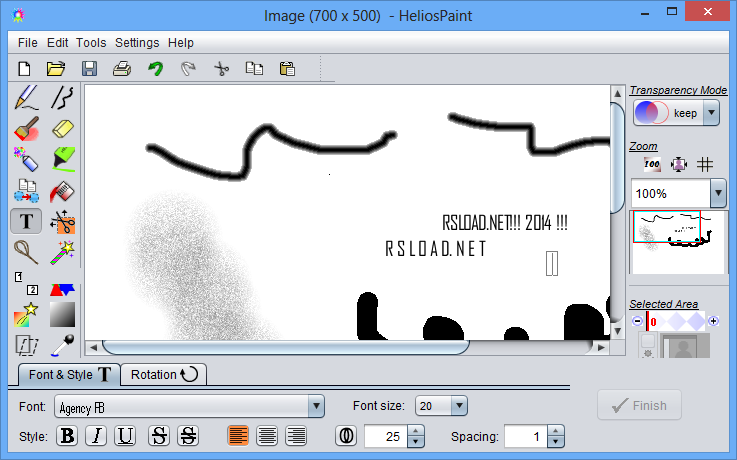The width and height of the screenshot is (737, 460).
Task: Open the Settings menu
Action: coord(137,43)
